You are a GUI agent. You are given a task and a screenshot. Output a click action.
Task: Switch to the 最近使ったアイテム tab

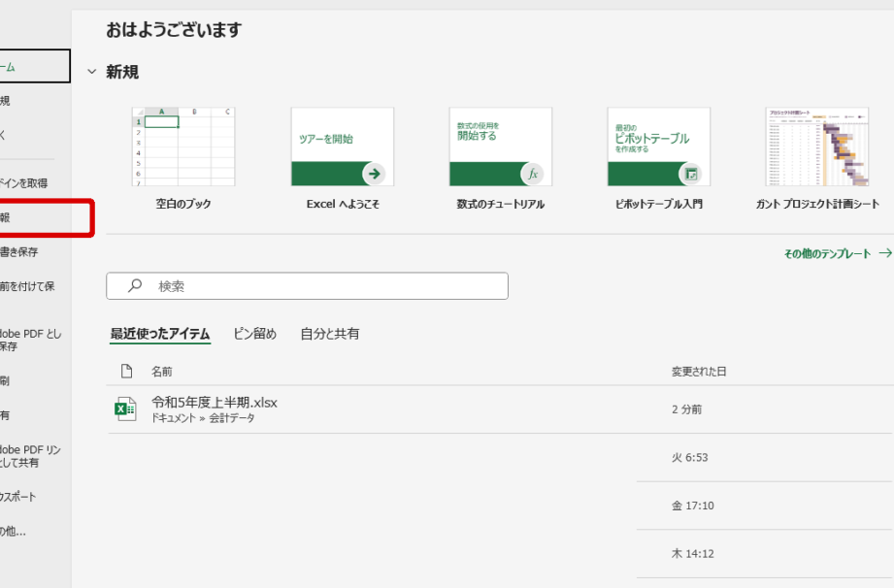click(x=160, y=334)
